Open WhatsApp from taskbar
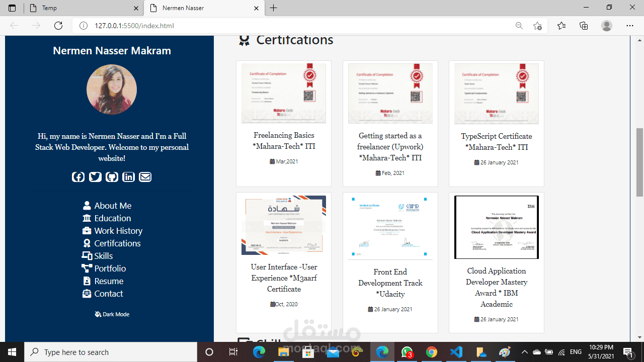 tap(407, 352)
